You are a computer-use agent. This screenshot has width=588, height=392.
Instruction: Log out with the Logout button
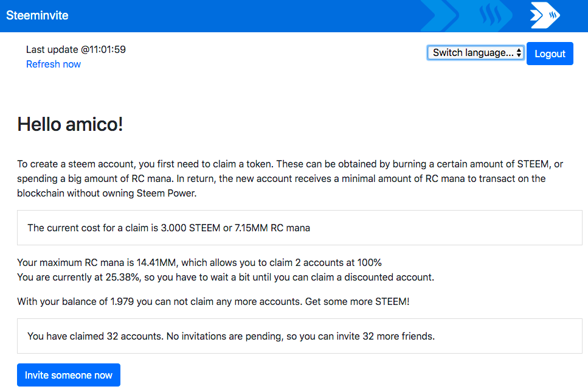tap(550, 54)
